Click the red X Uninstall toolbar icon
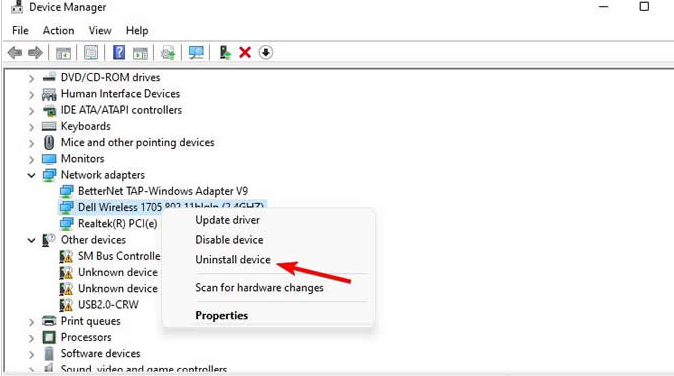This screenshot has width=674, height=376. click(245, 52)
